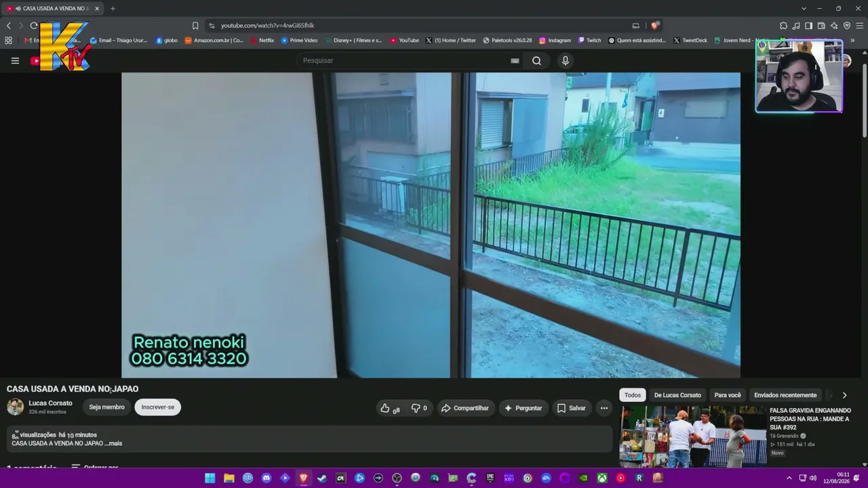Click the YouTube search magnifier button

[536, 60]
